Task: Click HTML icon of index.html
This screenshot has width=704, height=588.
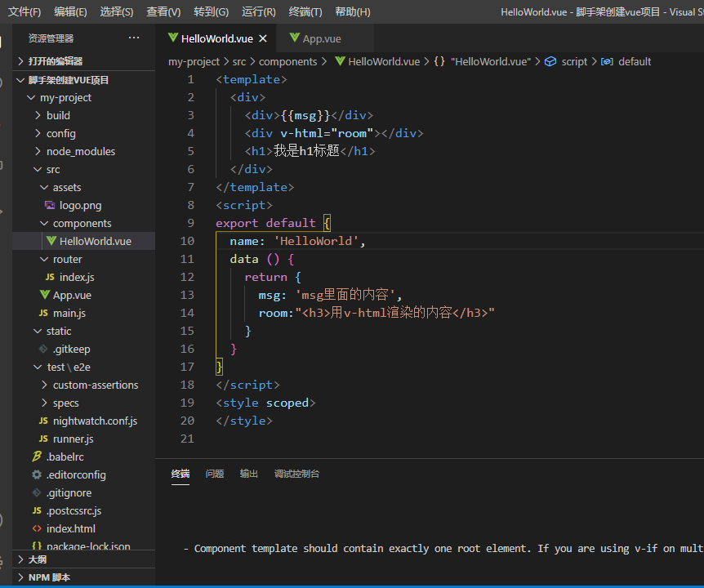Action: 37,528
